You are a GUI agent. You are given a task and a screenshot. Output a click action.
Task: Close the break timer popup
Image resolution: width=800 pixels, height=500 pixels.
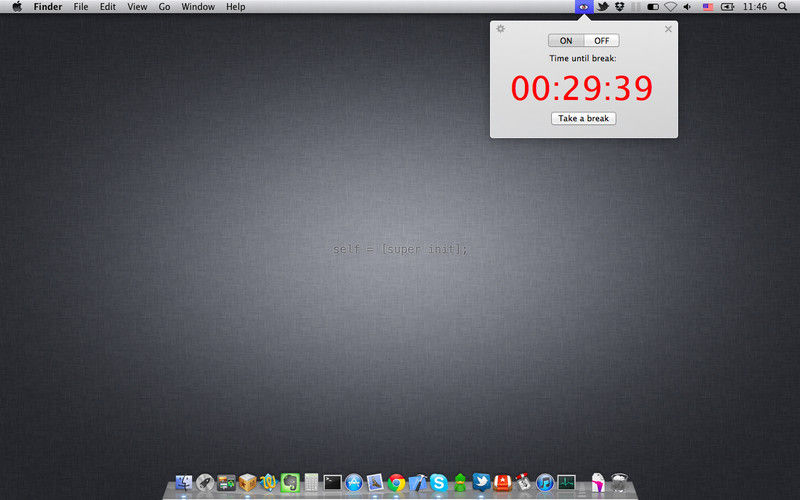668,29
